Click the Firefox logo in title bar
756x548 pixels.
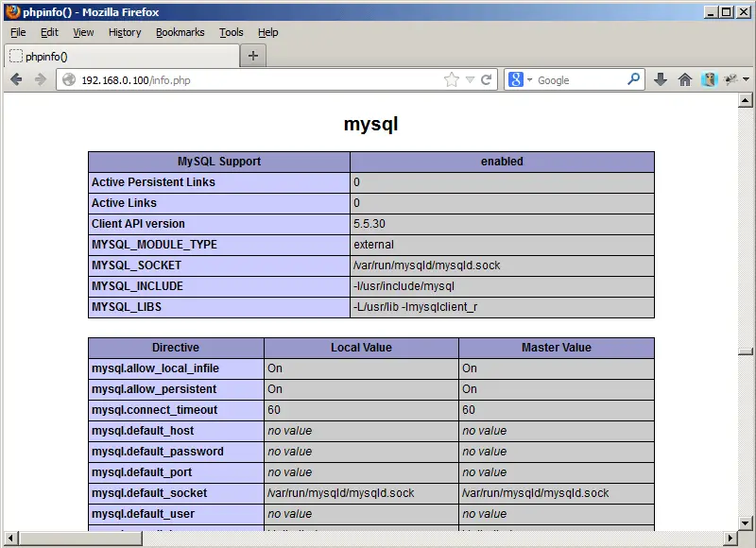coord(12,11)
